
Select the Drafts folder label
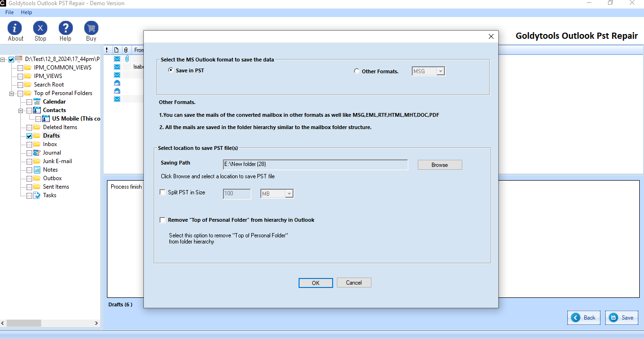pos(52,136)
